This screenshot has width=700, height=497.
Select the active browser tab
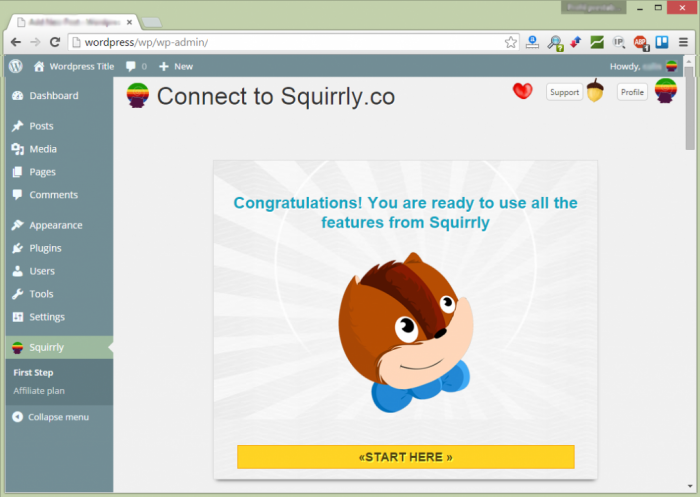tap(74, 22)
